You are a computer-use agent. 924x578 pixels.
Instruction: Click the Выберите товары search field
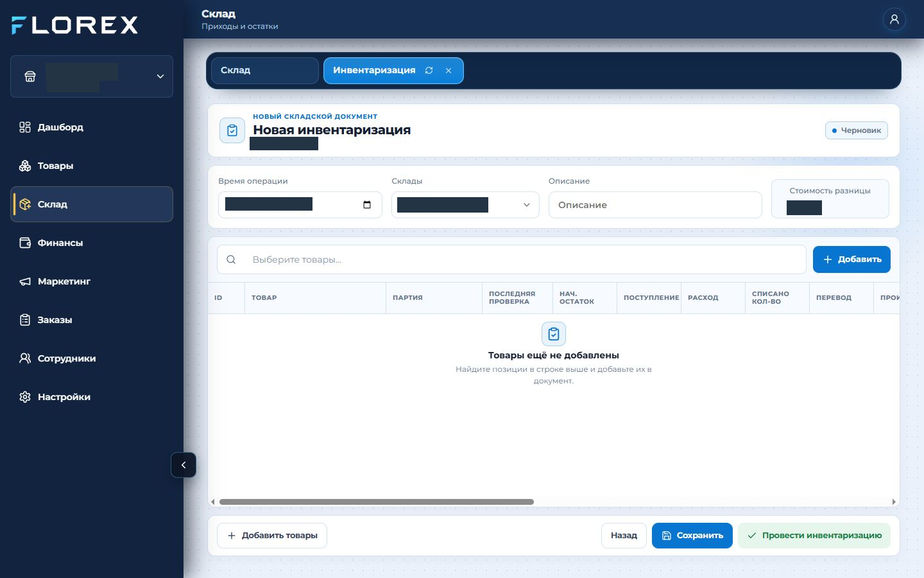click(511, 259)
